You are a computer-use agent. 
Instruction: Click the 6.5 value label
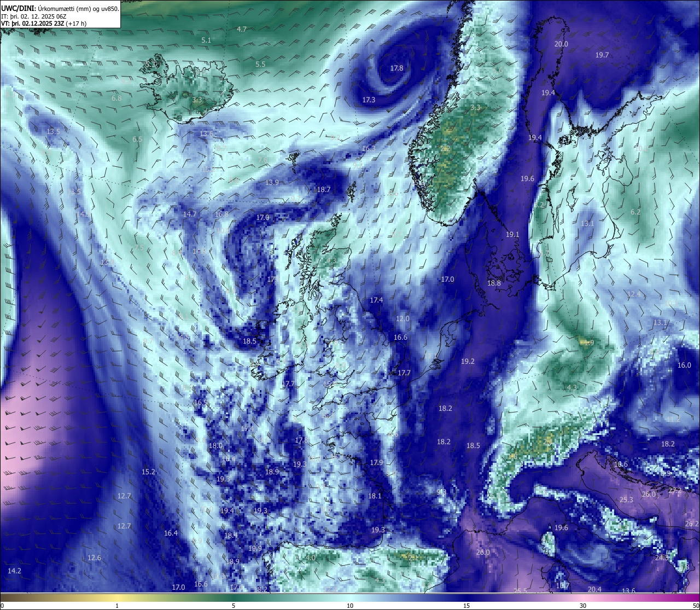137,140
